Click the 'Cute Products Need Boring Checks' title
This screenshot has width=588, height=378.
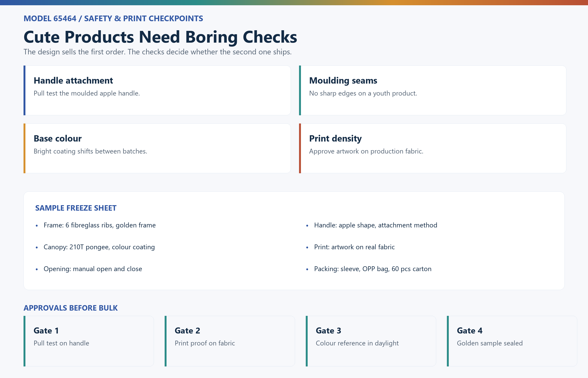pyautogui.click(x=160, y=37)
